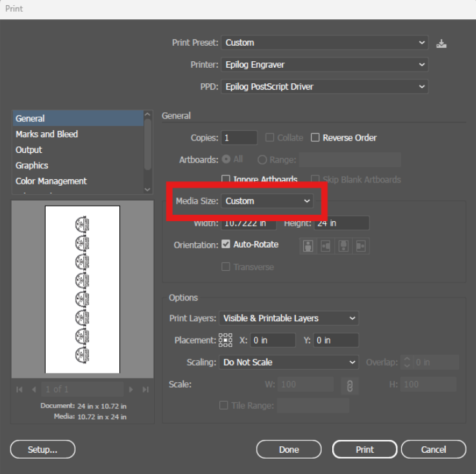Open the Print Preset dropdown

324,43
